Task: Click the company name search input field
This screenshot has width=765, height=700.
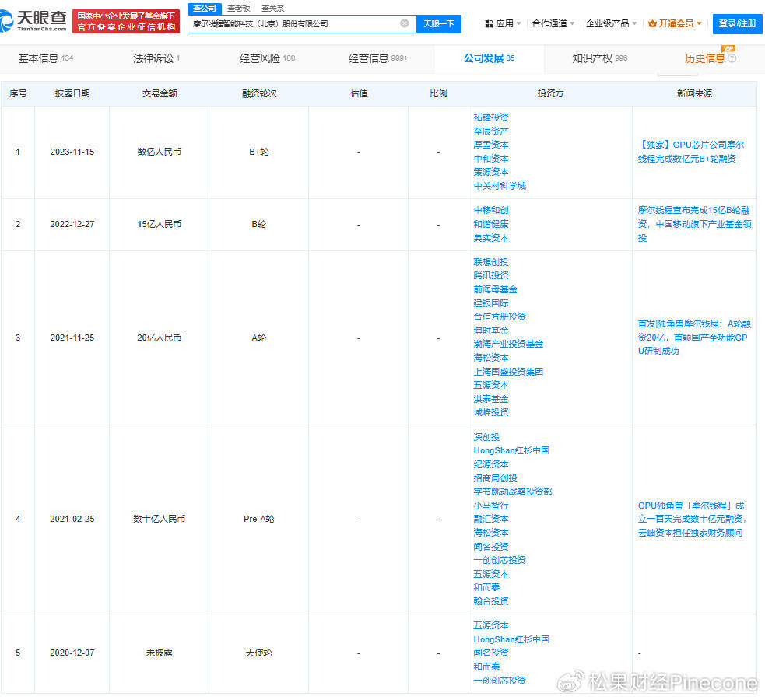Action: 294,23
